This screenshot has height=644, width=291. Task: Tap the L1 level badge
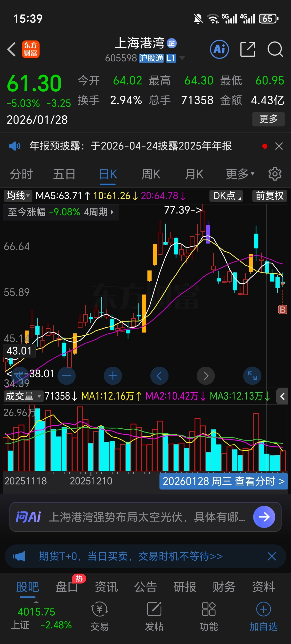pos(171,58)
